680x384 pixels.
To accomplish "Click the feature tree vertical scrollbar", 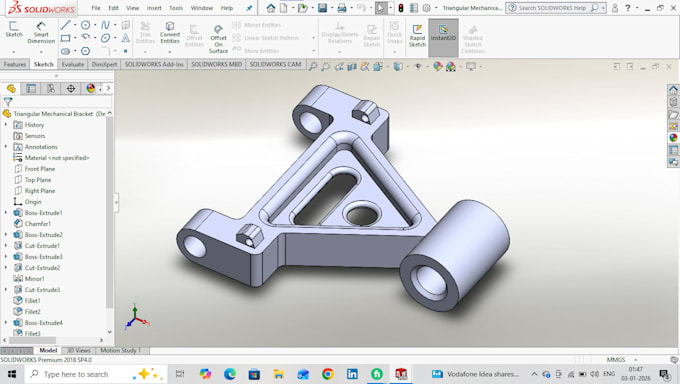I will (x=110, y=213).
